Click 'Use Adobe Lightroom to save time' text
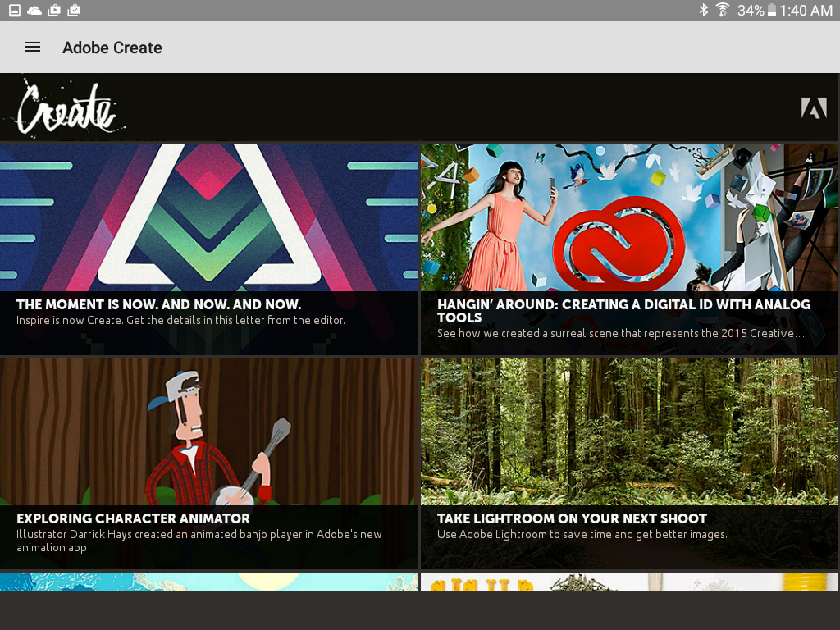This screenshot has height=630, width=840. point(582,534)
